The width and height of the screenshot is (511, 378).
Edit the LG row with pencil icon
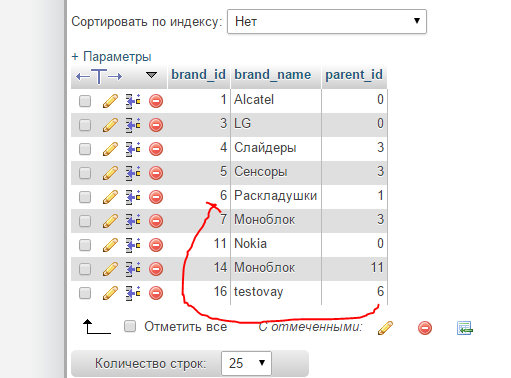110,125
